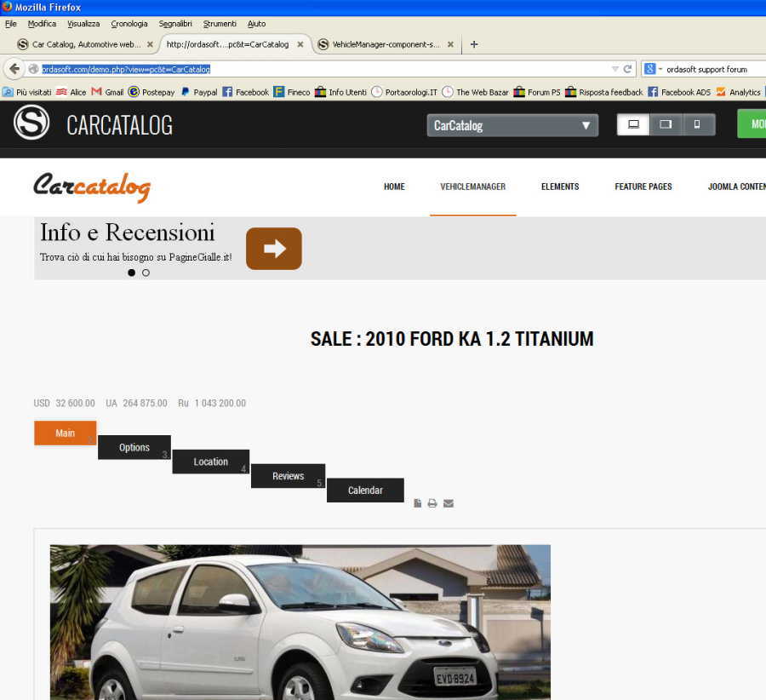The width and height of the screenshot is (766, 700).
Task: Click the Ford Ka car photo
Action: [300, 622]
